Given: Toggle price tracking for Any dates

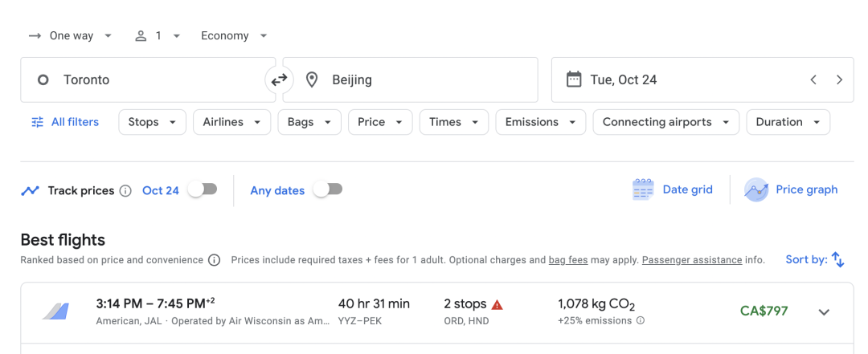Looking at the screenshot, I should tap(327, 189).
